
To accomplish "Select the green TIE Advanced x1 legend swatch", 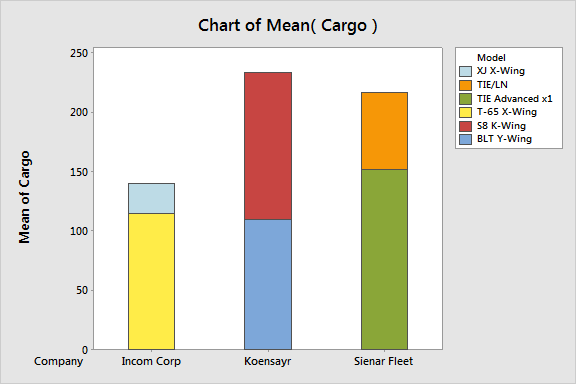I will tap(466, 99).
